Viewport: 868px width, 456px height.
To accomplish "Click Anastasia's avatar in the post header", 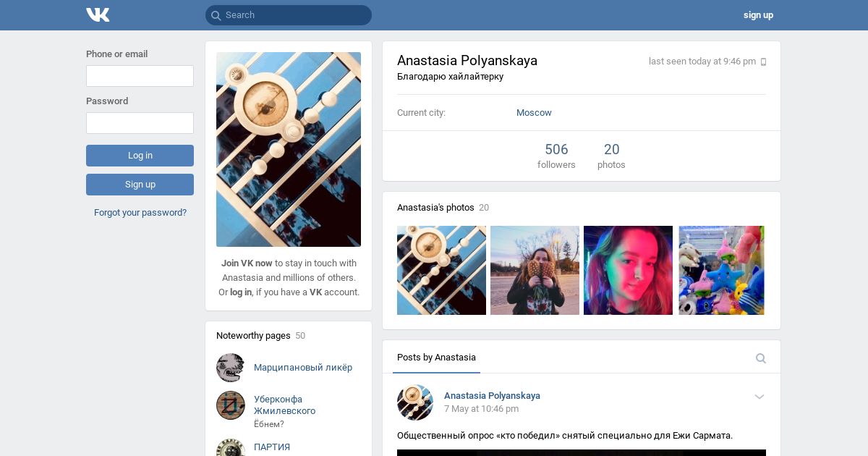I will [x=415, y=402].
